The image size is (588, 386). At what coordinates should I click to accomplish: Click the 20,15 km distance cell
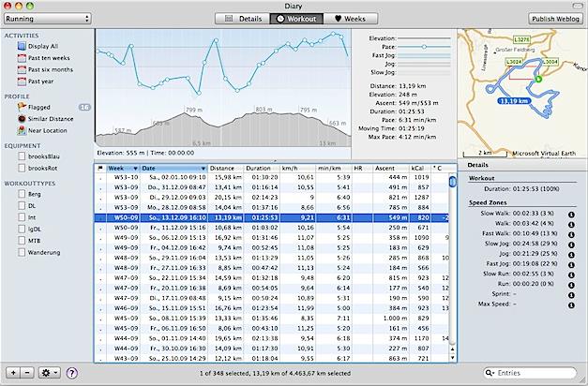(x=228, y=198)
